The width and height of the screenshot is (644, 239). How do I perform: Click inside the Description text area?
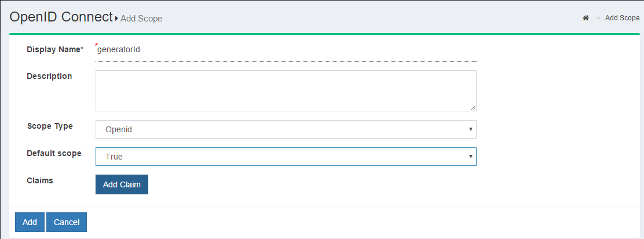coord(286,90)
